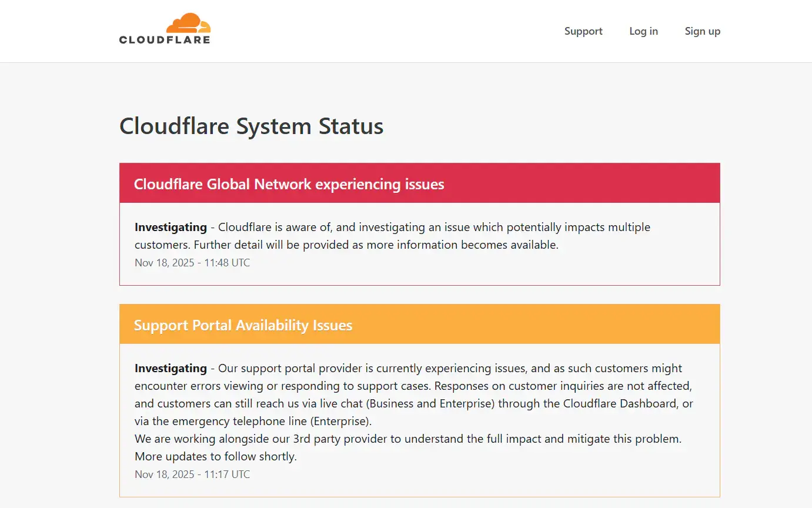Click the 3rd party provider update message

(x=408, y=439)
